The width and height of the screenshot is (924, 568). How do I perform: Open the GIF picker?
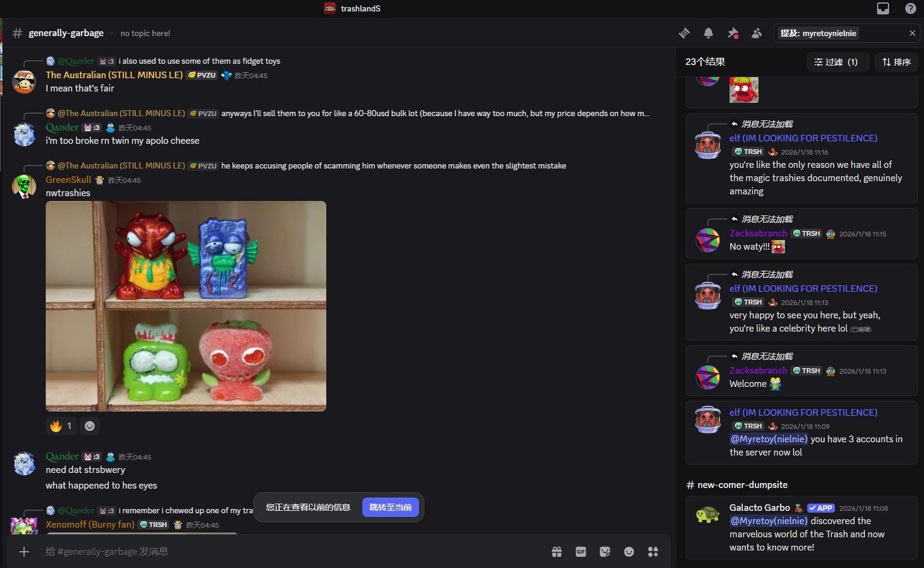tap(581, 552)
